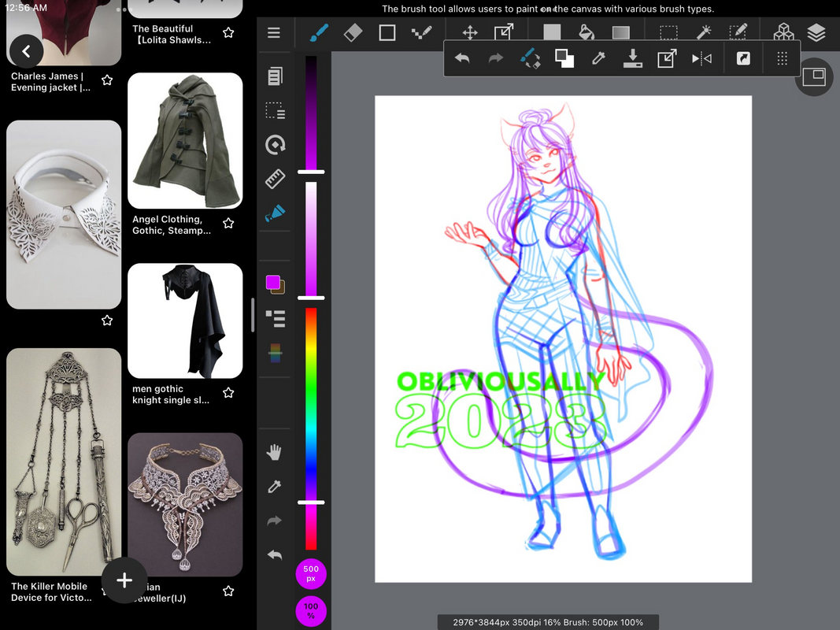
Task: Star the white lace collar pin
Action: 107,321
